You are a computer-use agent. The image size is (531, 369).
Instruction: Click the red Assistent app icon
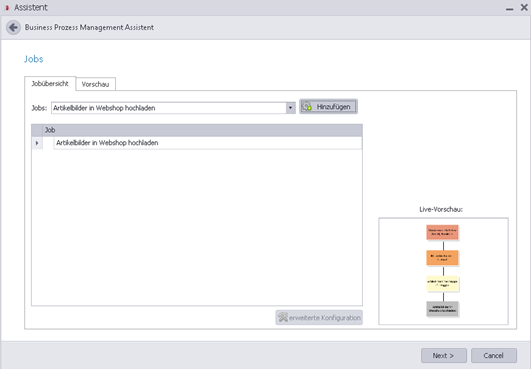(7, 7)
